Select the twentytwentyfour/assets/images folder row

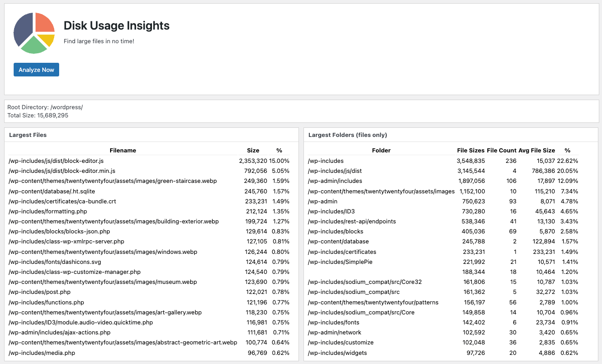pyautogui.click(x=443, y=191)
